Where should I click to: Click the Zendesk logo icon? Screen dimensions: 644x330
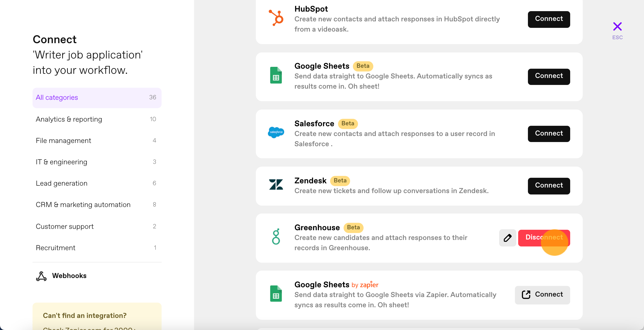[276, 184]
